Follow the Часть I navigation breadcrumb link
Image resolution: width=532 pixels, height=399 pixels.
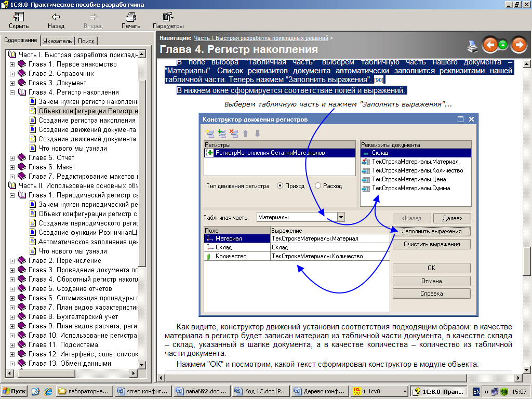coord(261,38)
